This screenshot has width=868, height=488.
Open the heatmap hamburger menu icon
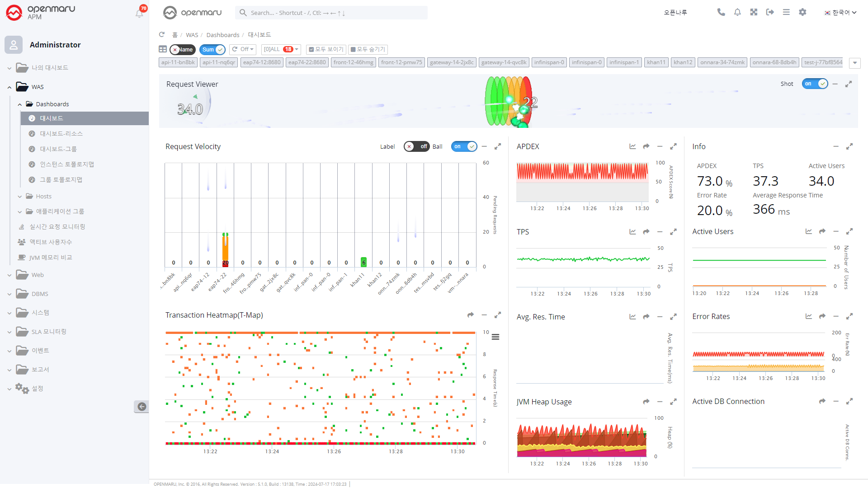pyautogui.click(x=495, y=337)
